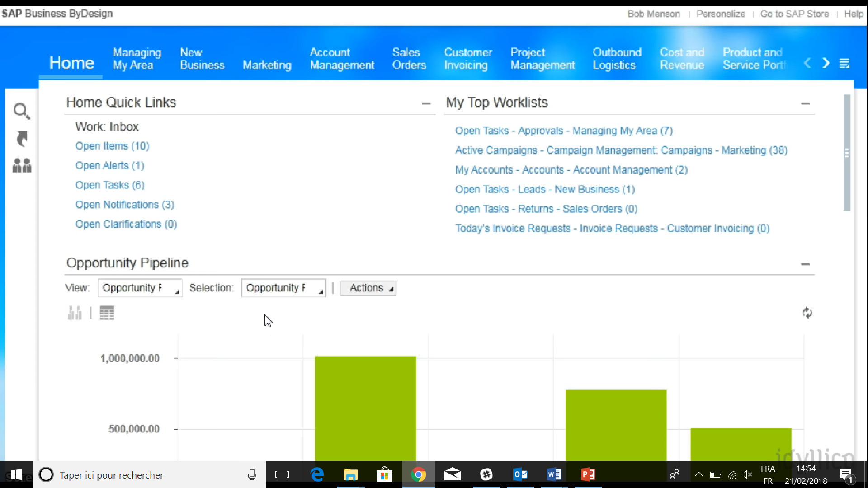Screen dimensions: 868x488
Task: Click Cortana circle icon in taskbar
Action: tap(46, 474)
